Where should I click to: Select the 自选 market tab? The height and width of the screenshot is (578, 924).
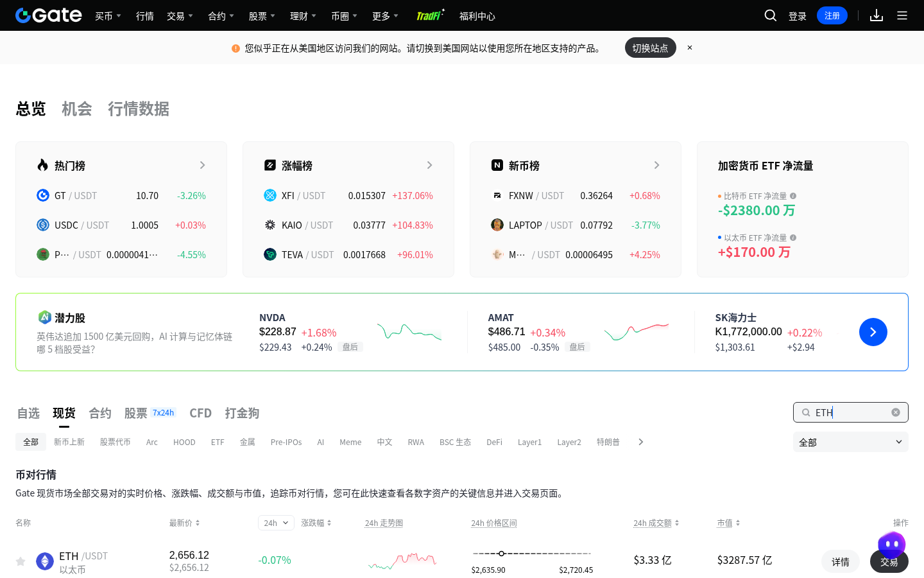[28, 413]
